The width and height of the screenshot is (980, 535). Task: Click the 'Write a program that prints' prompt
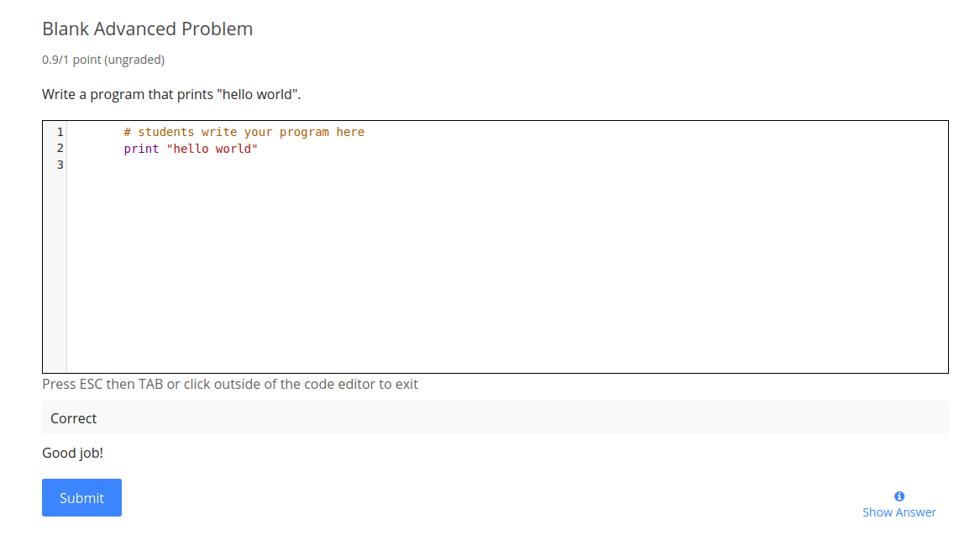[x=171, y=94]
